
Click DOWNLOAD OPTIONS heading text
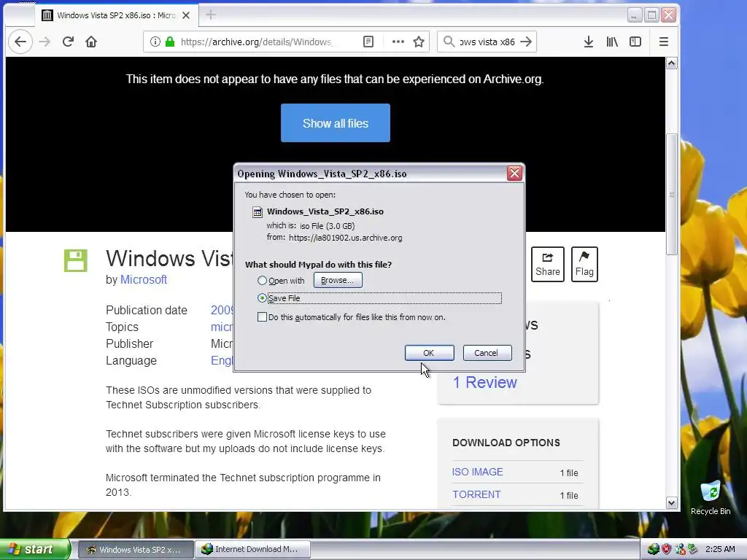click(506, 443)
